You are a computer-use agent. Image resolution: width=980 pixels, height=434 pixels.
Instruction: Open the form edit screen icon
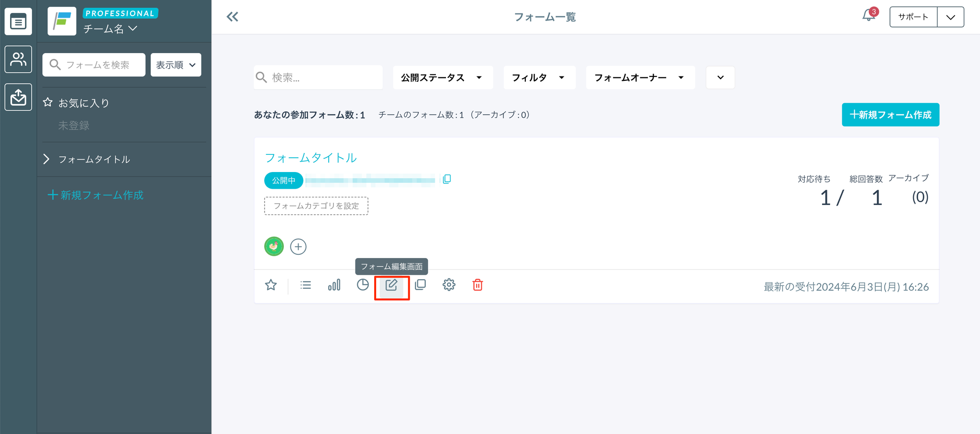(391, 285)
